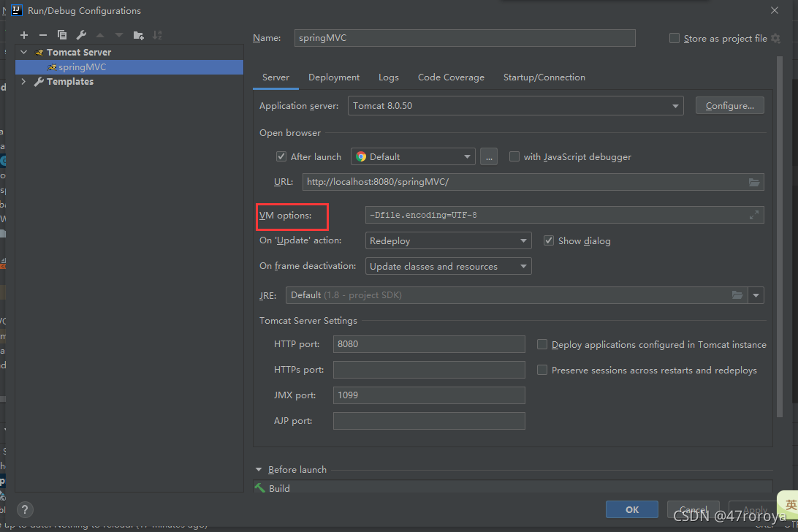Add a new configuration with plus icon

tap(24, 35)
